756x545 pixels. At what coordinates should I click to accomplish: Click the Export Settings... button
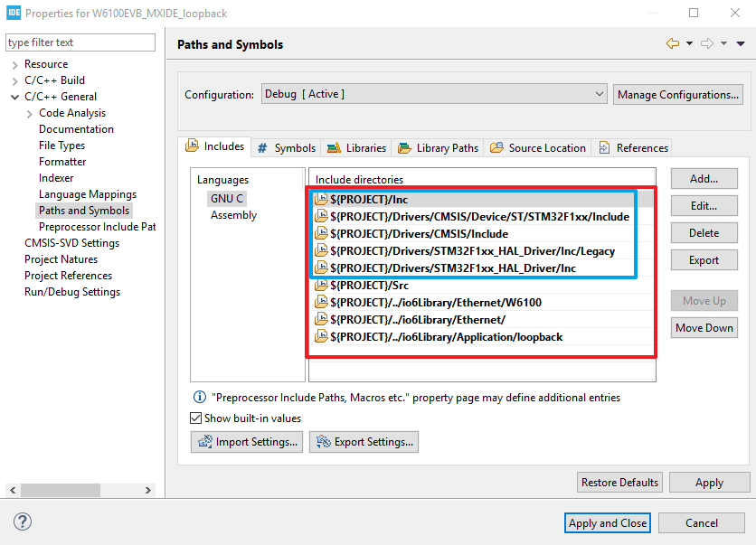364,442
